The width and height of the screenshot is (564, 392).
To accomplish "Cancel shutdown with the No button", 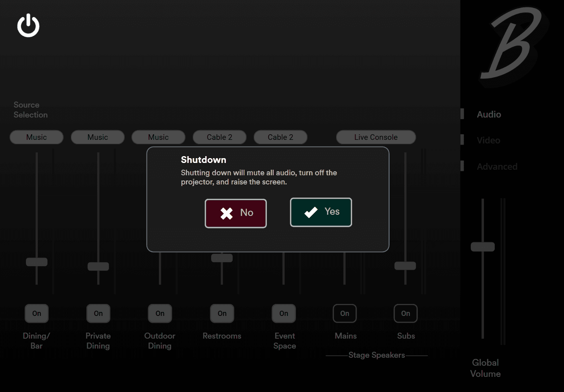I will point(236,214).
